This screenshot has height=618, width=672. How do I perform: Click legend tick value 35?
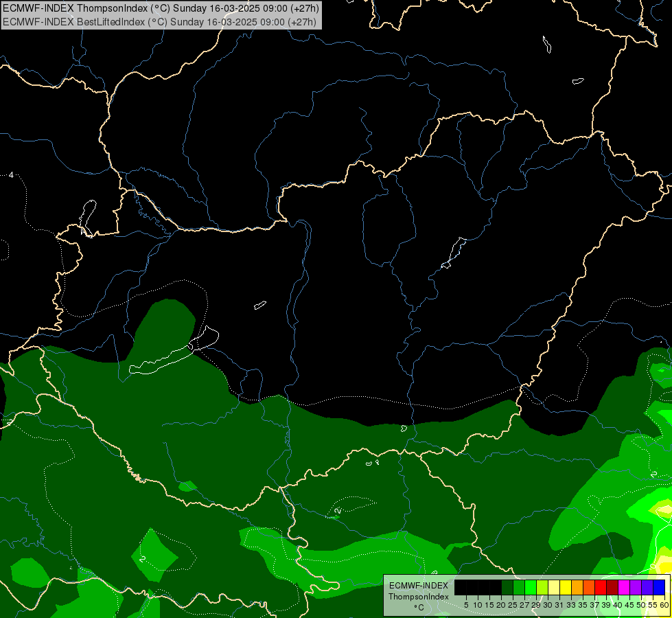coord(583,605)
